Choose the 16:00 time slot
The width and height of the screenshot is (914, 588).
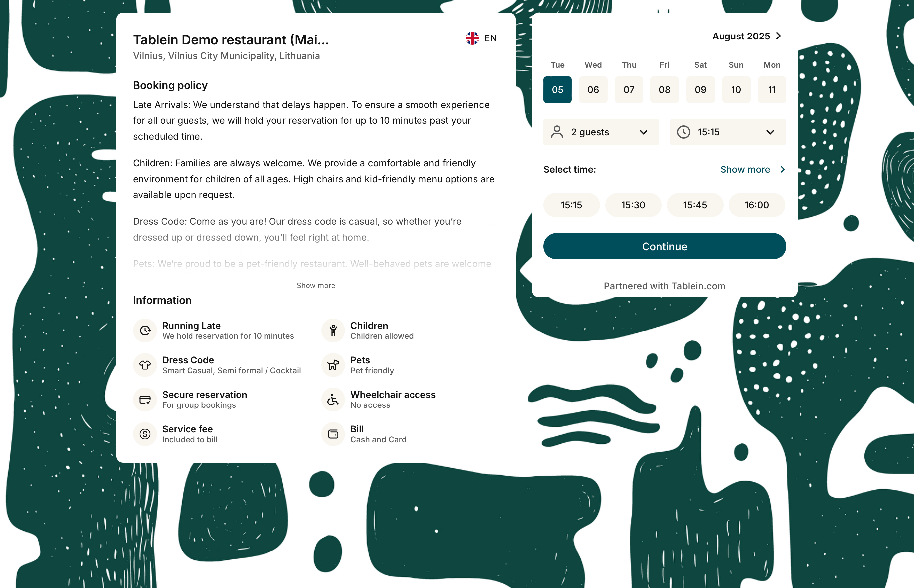757,205
